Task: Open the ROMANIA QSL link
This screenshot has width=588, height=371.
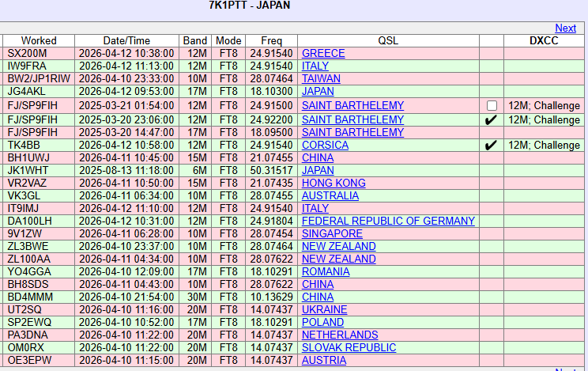Action: [x=326, y=272]
